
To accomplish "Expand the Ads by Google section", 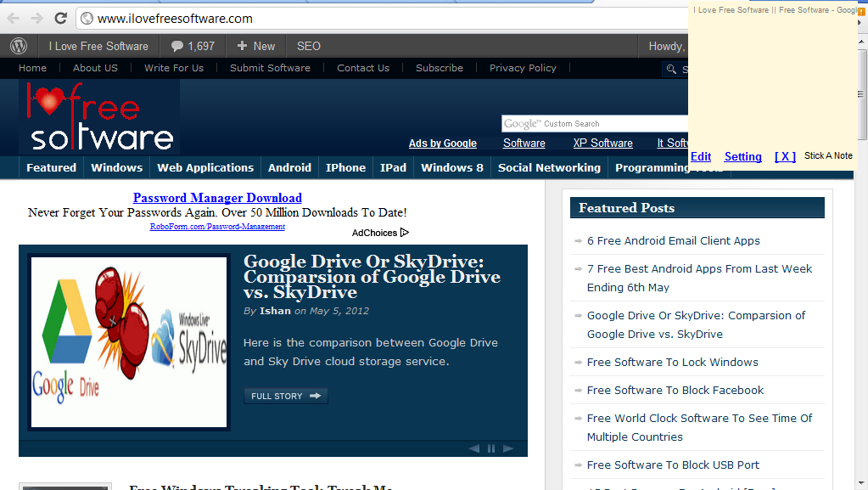I will 442,143.
